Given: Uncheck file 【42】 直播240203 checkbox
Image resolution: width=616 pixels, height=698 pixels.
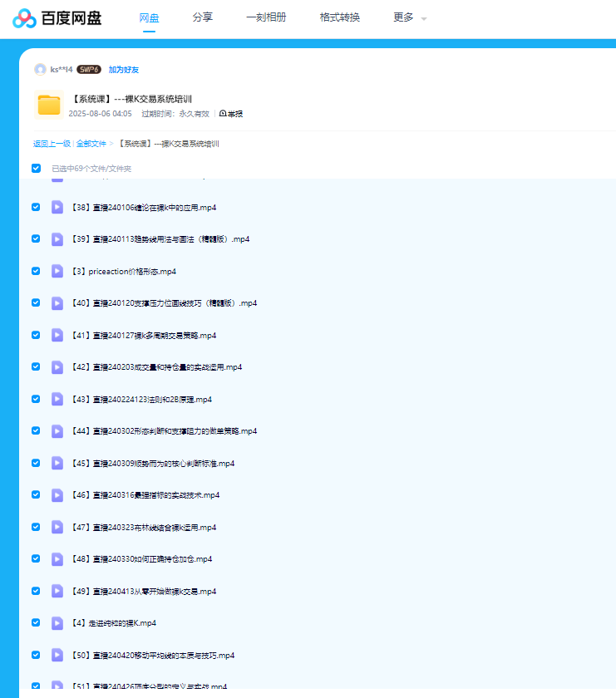Looking at the screenshot, I should click(36, 366).
